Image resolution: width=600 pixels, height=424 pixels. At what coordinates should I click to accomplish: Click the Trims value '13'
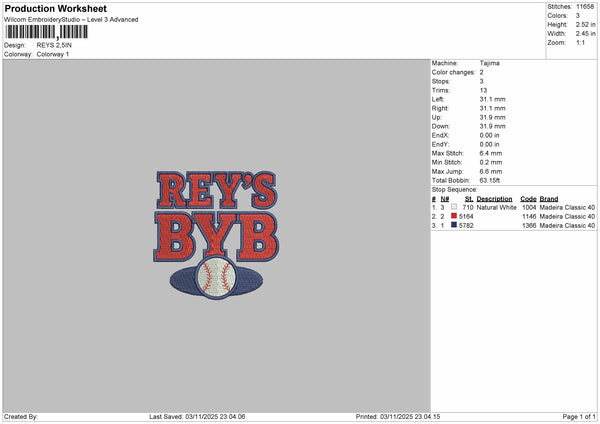(x=483, y=90)
